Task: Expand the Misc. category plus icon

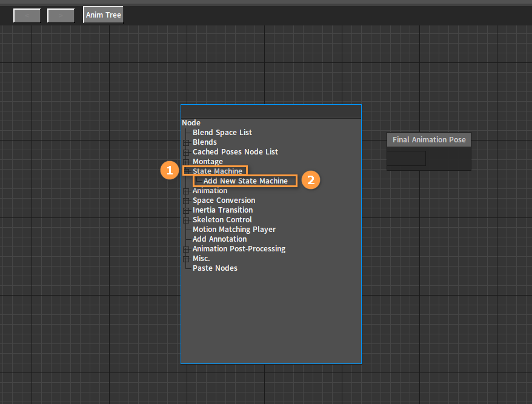Action: tap(186, 259)
